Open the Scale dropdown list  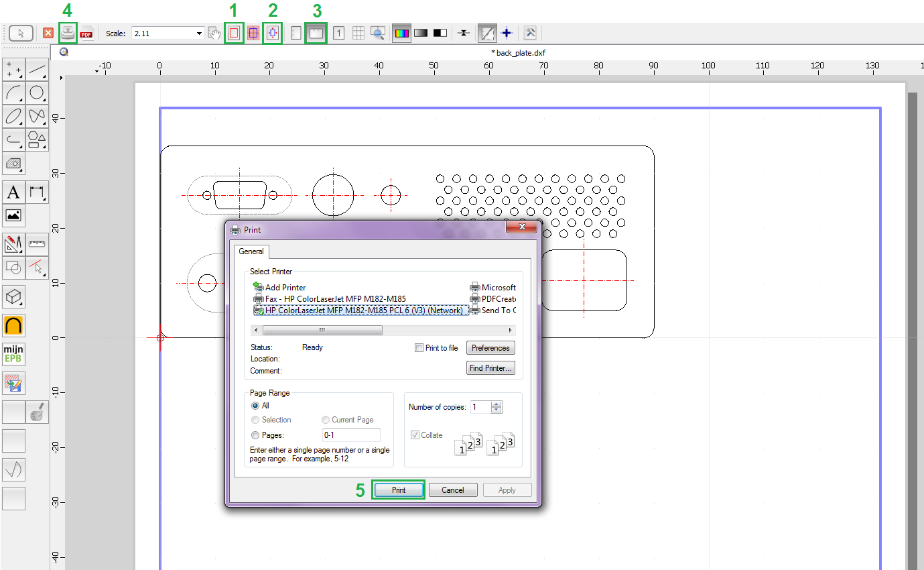point(199,33)
